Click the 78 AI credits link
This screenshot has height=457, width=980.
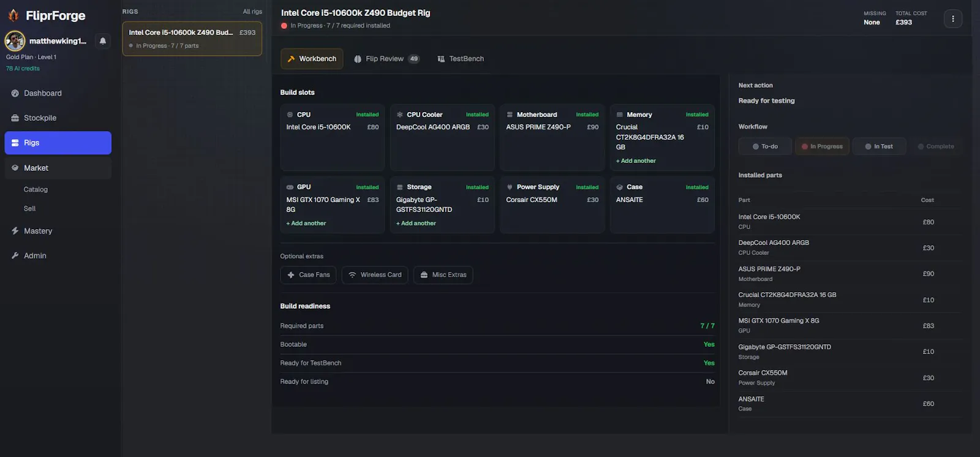(x=23, y=69)
